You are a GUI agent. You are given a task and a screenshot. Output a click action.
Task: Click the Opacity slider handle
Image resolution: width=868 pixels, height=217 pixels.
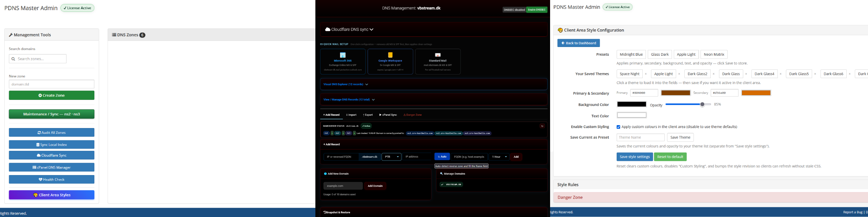tap(702, 104)
